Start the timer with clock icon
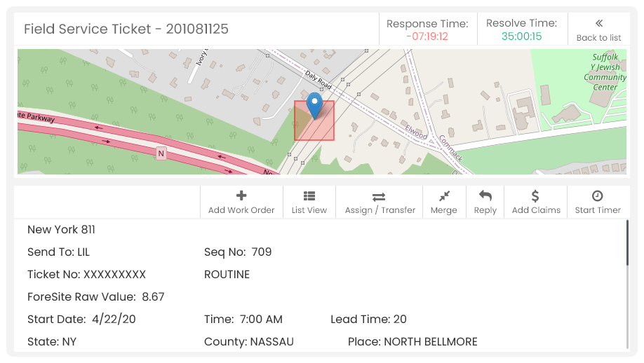The height and width of the screenshot is (363, 644). pos(597,196)
